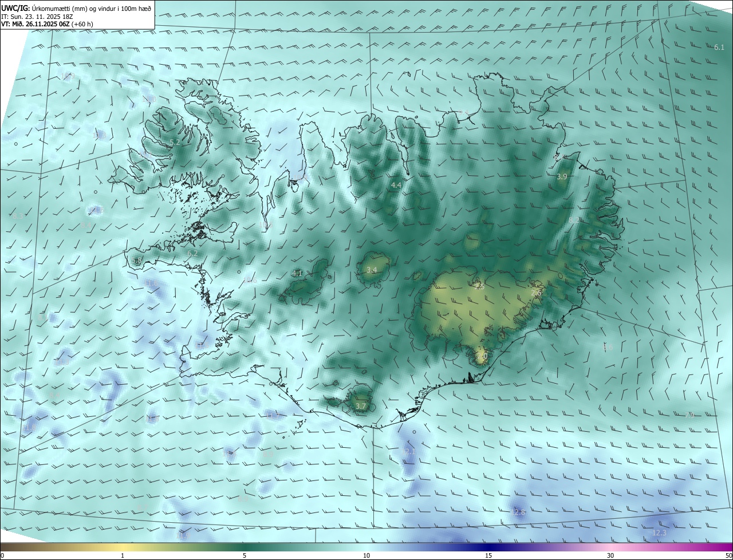The width and height of the screenshot is (733, 560).
Task: Click the 50 tick on the colour scale
Action: point(728,555)
